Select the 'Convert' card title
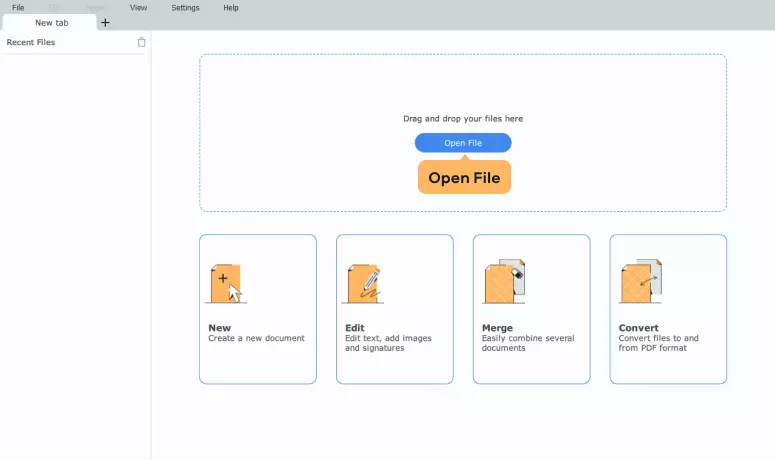Screen dimensions: 775x460 [638, 328]
